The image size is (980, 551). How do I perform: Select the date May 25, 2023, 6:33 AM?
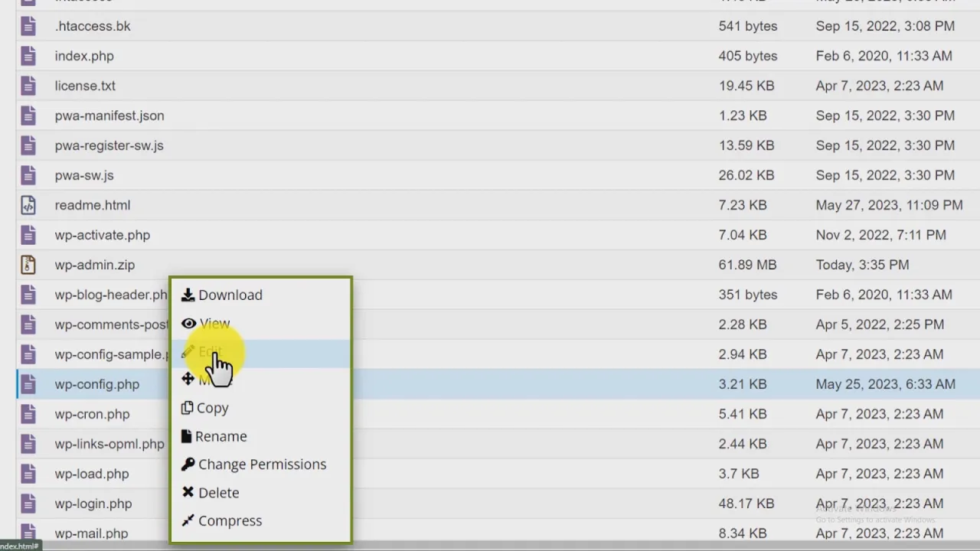tap(886, 384)
